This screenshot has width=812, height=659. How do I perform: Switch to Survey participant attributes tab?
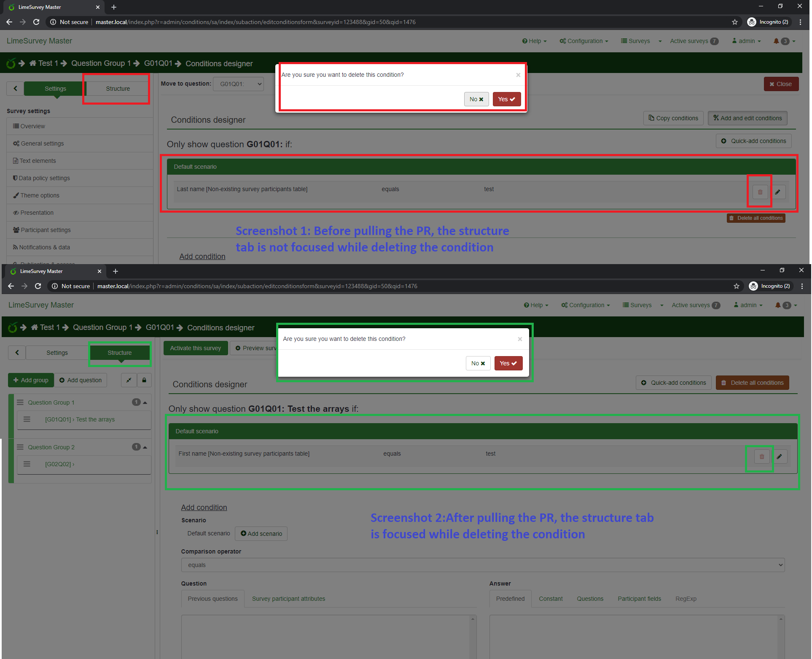(288, 599)
